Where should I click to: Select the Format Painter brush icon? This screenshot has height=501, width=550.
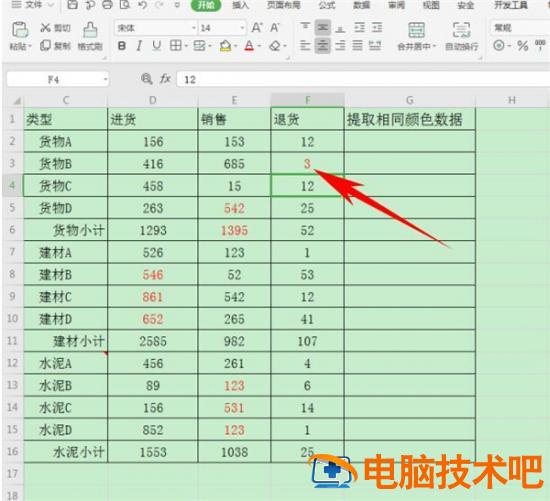[90, 30]
